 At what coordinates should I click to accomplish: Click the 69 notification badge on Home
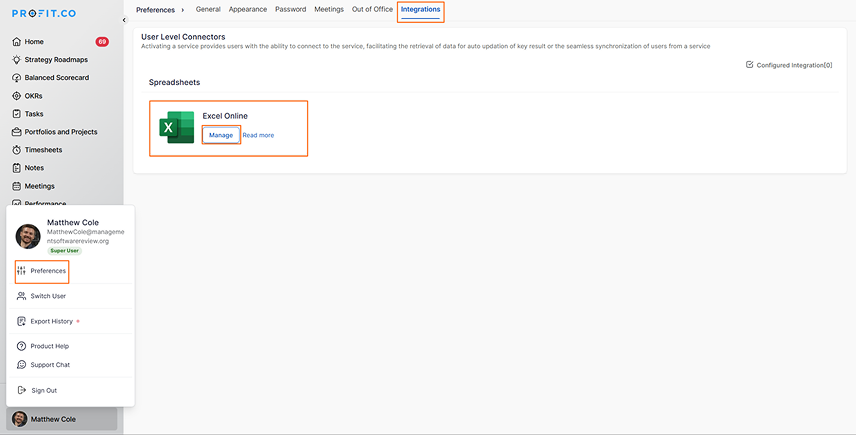point(102,41)
